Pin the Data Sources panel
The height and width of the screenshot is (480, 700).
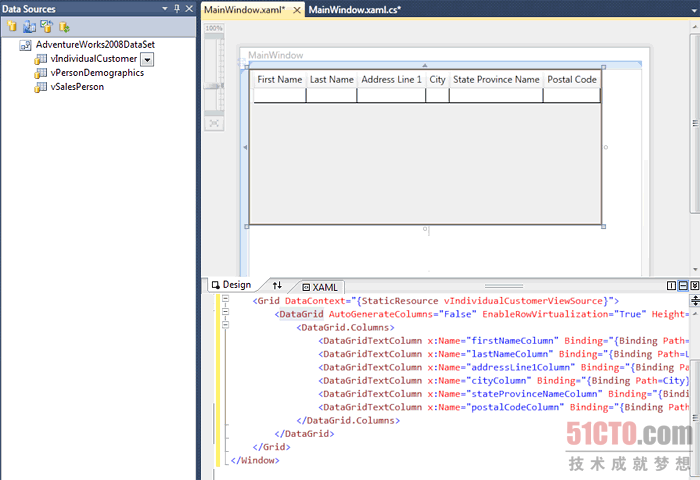[177, 8]
